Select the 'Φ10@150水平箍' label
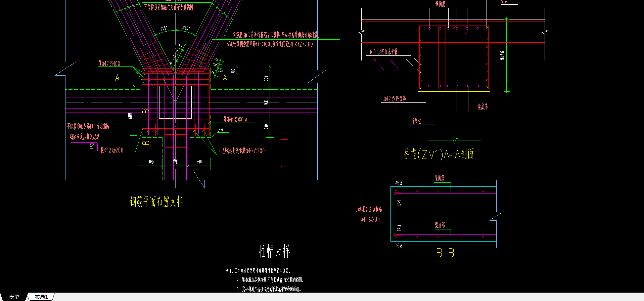644x301 pixels. (383, 52)
